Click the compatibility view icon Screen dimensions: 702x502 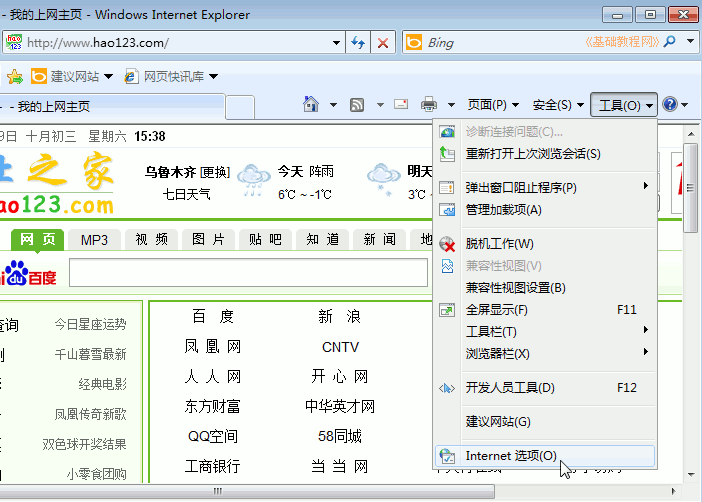[447, 266]
